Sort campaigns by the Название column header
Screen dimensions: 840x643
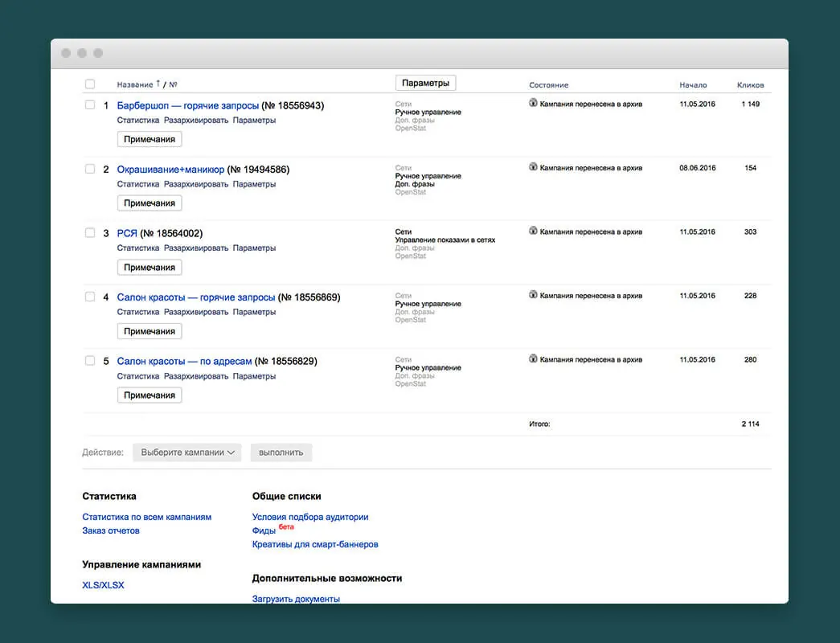coord(135,84)
